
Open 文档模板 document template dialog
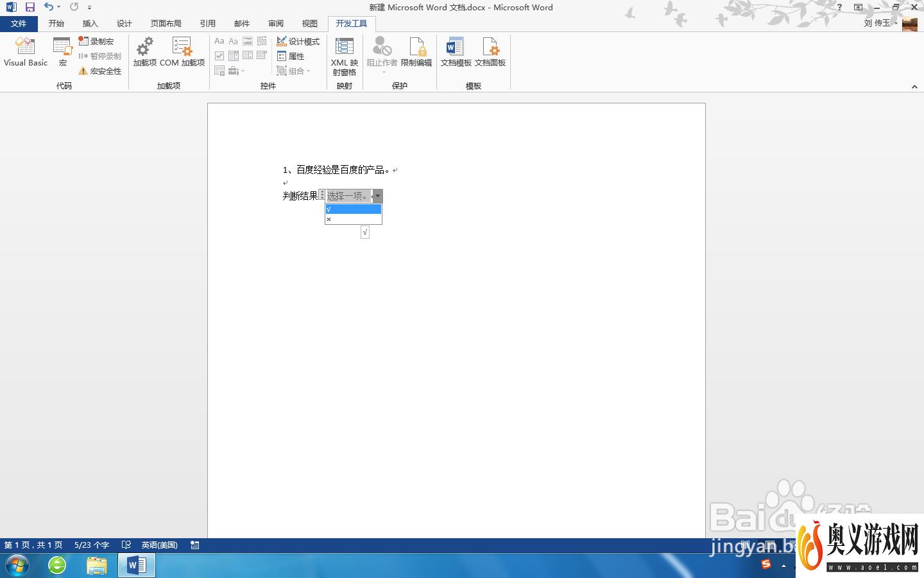(456, 52)
